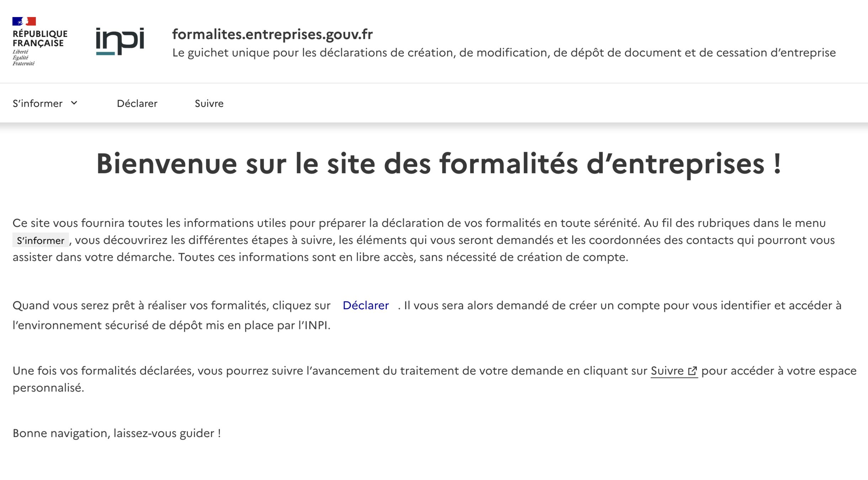The width and height of the screenshot is (868, 480).
Task: Click the INPI logo in the header
Action: coord(120,41)
